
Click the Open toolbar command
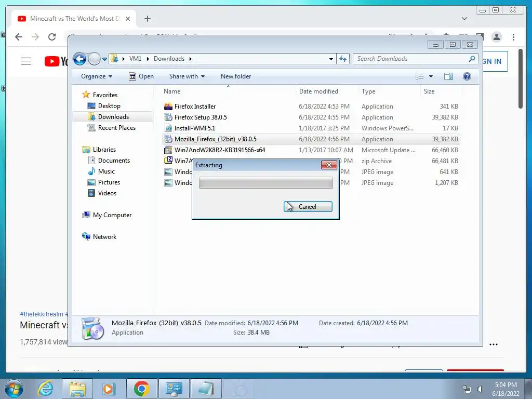pyautogui.click(x=141, y=76)
